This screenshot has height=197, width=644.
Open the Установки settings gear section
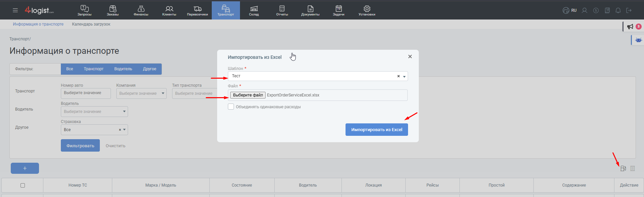pos(367,10)
